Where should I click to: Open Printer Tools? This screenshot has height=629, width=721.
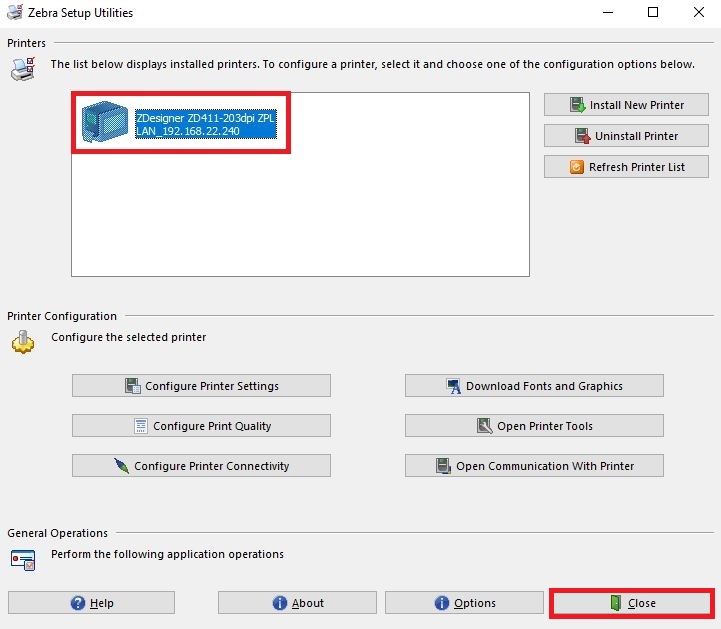click(534, 425)
